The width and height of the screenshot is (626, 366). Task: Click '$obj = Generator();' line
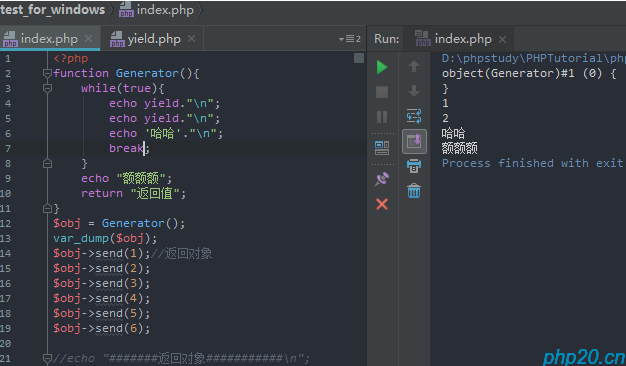[x=119, y=223]
